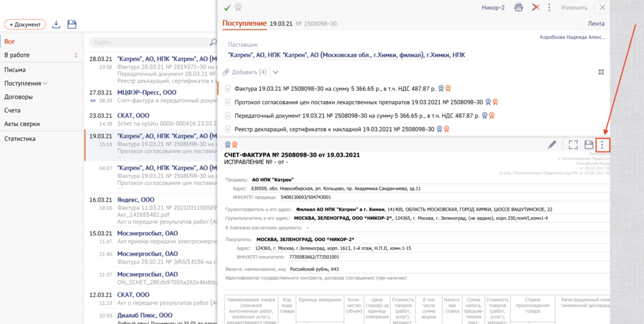Click the pencil edit icon above invoice
Image resolution: width=644 pixels, height=324 pixels.
click(x=552, y=145)
